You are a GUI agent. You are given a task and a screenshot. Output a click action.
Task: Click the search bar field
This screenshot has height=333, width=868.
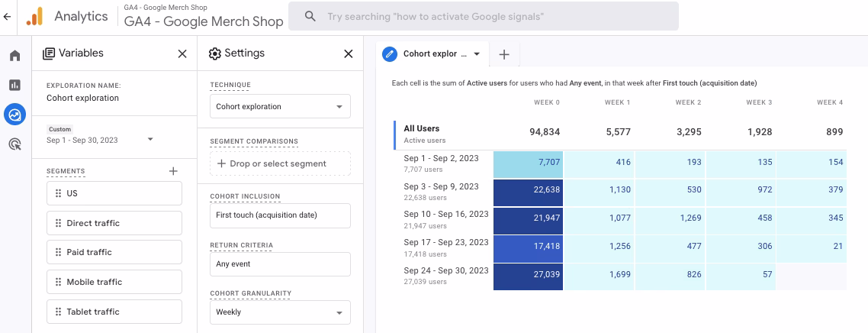click(484, 17)
